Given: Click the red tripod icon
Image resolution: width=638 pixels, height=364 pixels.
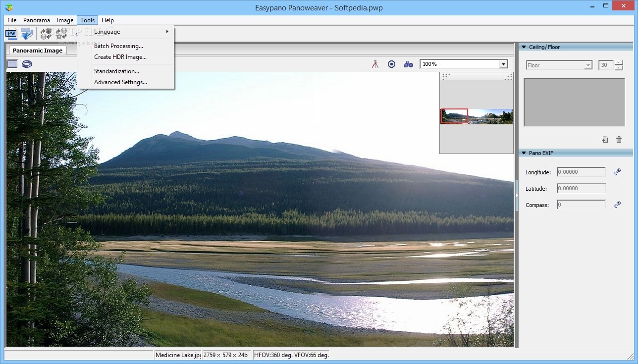Looking at the screenshot, I should coord(375,64).
